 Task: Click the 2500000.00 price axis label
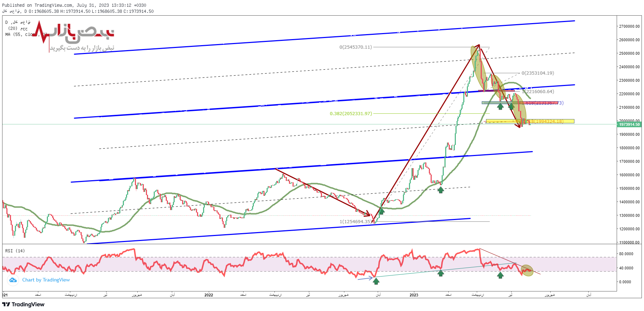tap(629, 53)
